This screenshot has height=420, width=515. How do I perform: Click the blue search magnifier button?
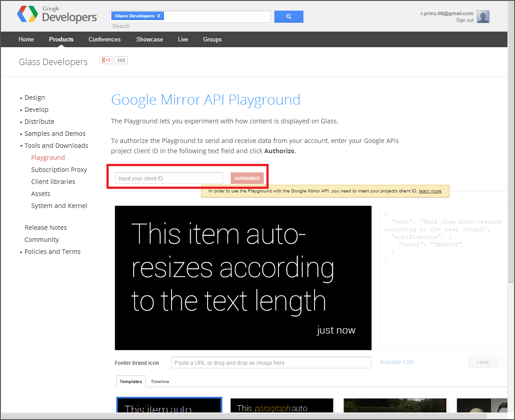pyautogui.click(x=289, y=17)
